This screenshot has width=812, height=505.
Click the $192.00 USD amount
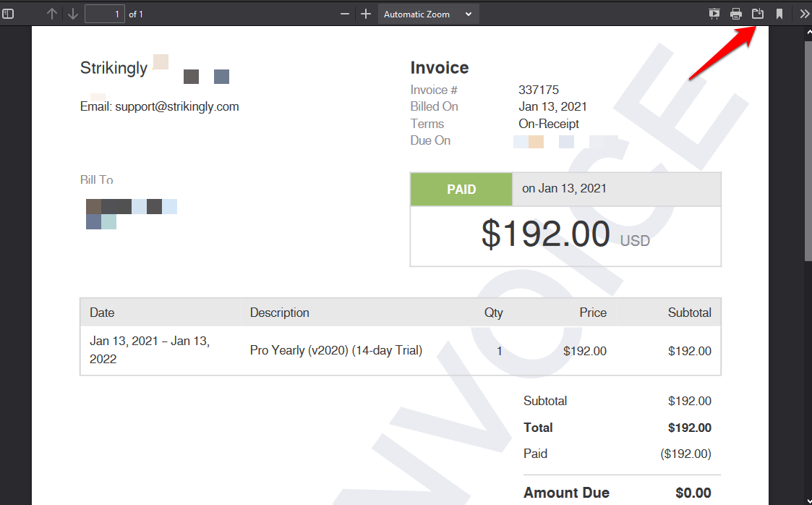coord(565,234)
